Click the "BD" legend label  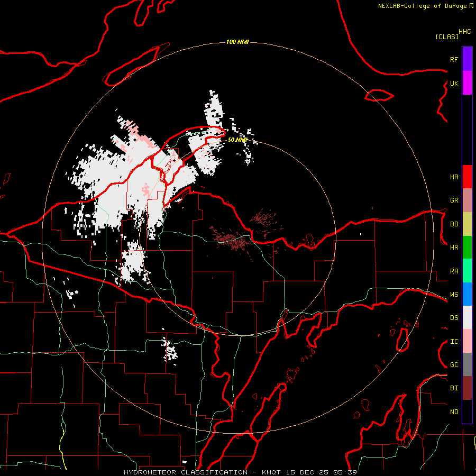point(454,224)
